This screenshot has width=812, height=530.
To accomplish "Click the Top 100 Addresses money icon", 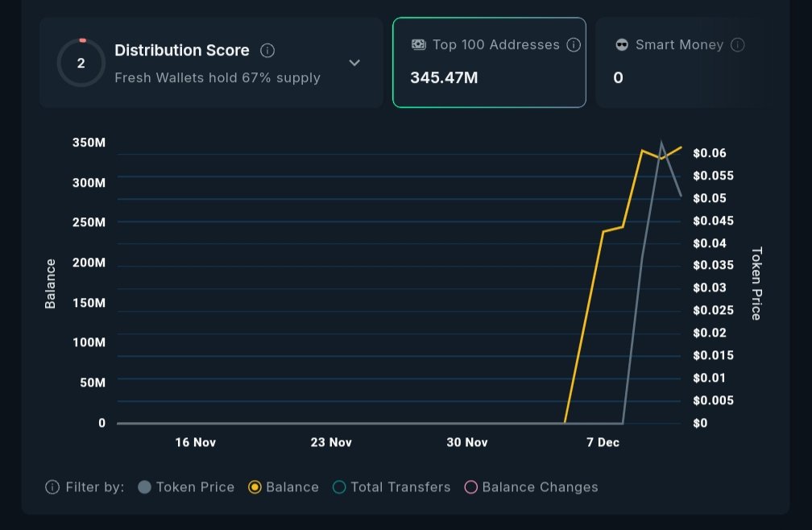I will click(419, 45).
